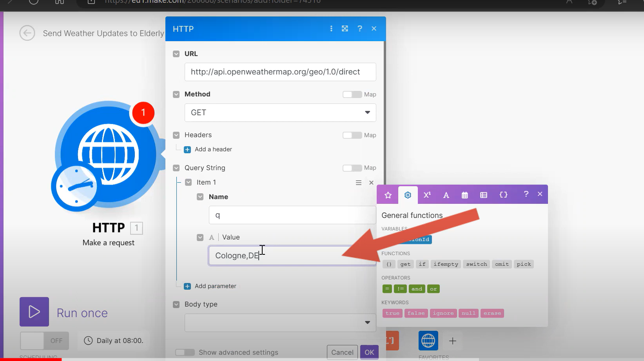Add a favorite with the plus icon
Image resolution: width=644 pixels, height=361 pixels.
452,341
